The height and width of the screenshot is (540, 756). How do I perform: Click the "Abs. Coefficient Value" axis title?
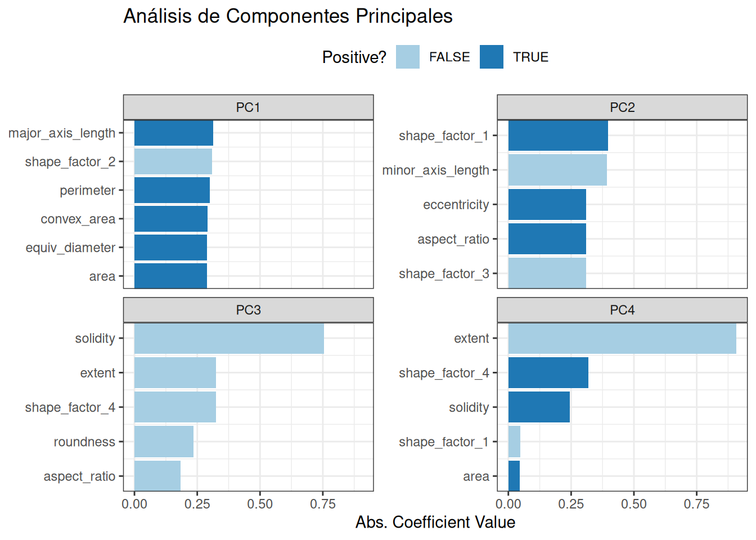[x=435, y=522]
